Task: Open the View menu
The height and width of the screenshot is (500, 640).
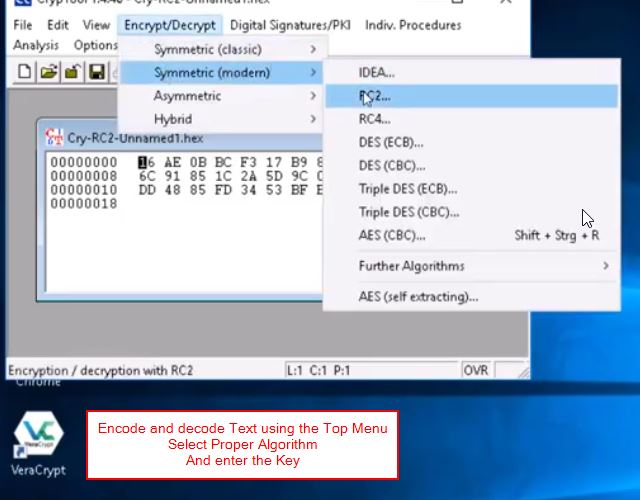Action: point(96,25)
